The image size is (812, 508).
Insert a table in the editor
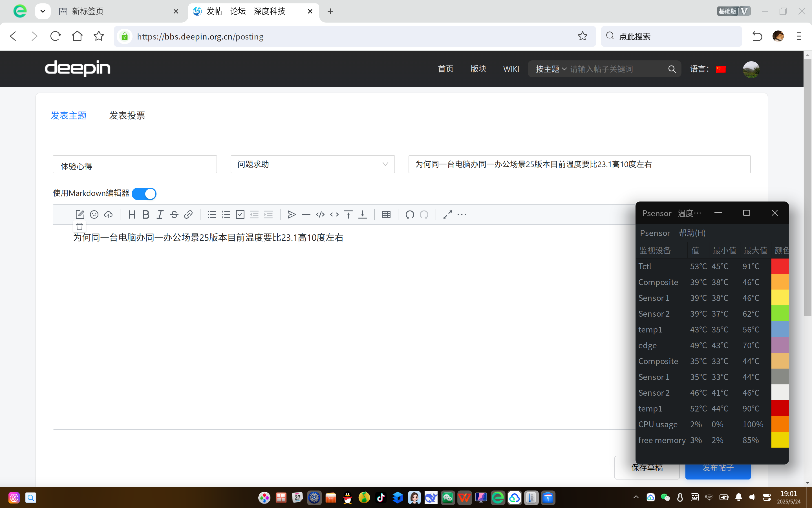386,214
